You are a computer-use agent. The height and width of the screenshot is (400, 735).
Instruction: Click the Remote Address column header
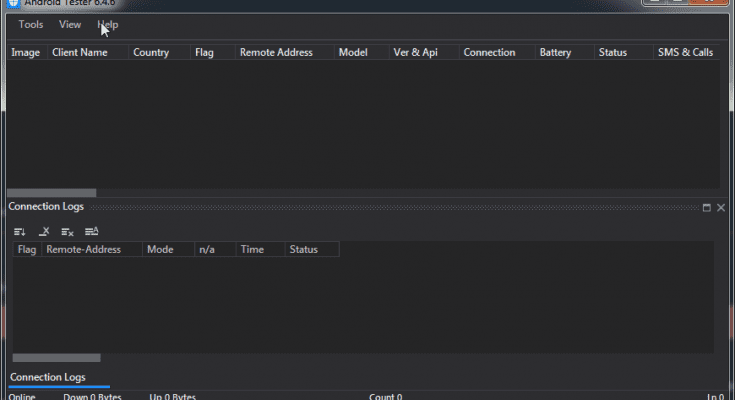[276, 52]
